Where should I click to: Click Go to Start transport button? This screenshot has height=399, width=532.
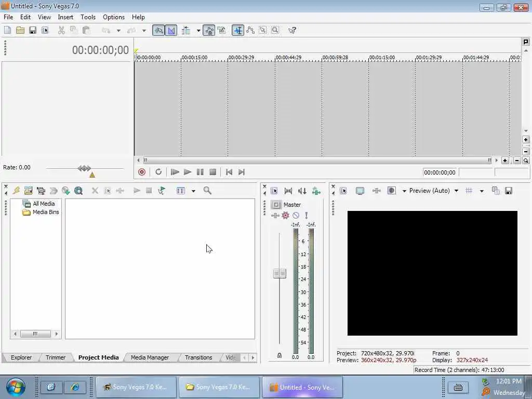click(229, 172)
